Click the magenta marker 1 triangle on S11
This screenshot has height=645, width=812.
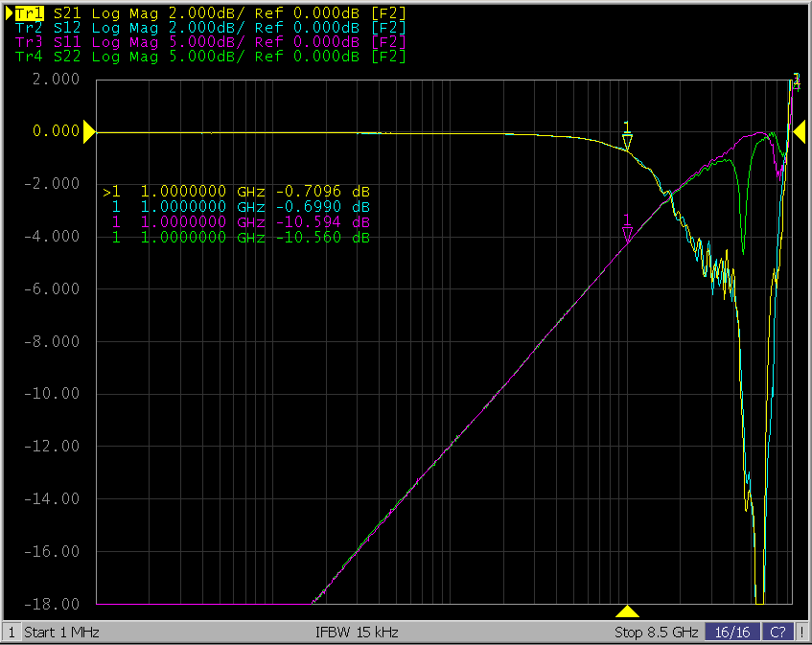click(x=627, y=233)
